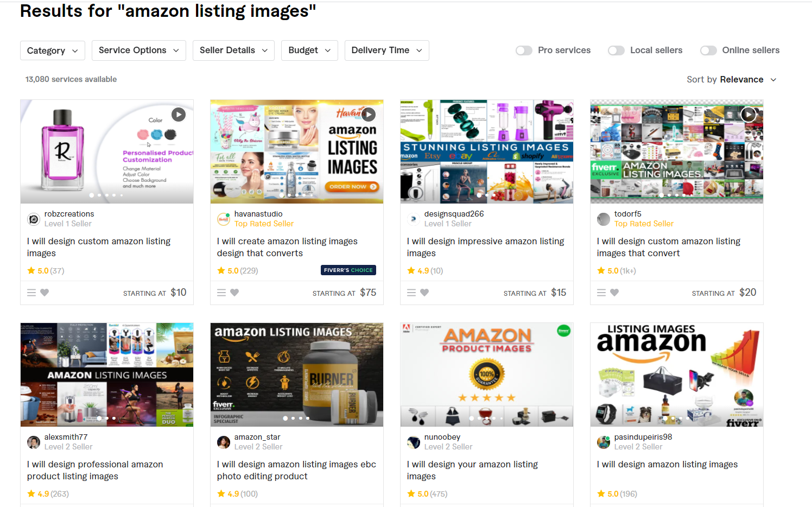Open list menu icon on designsquad266 gig
812x507 pixels.
[x=411, y=293]
